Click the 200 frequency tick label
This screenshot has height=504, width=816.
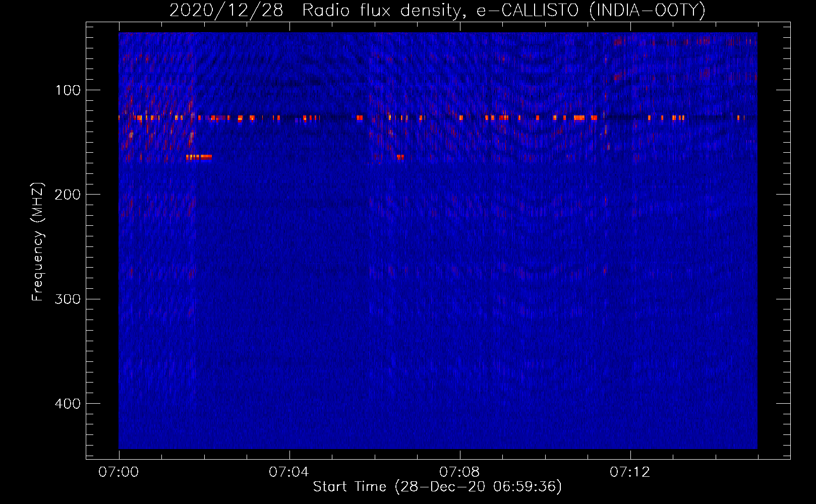click(68, 195)
